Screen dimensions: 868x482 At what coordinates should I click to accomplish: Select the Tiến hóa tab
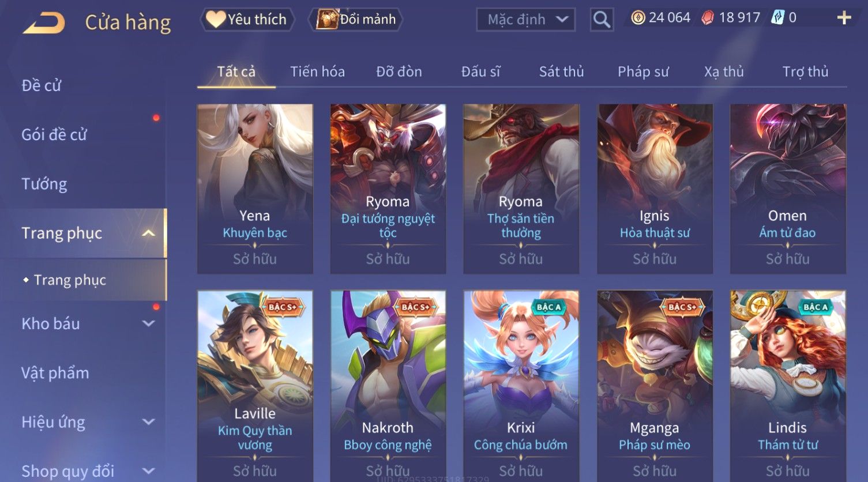click(x=317, y=71)
